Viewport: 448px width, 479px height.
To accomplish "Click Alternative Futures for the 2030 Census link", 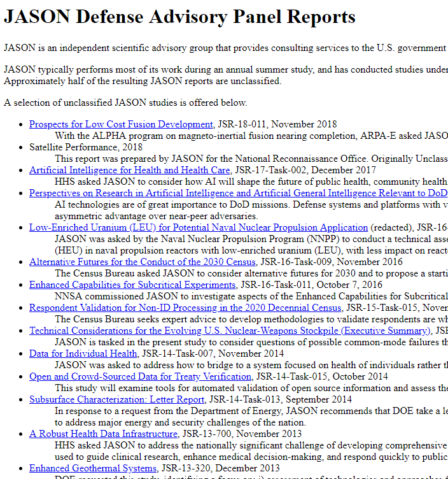I will 143,262.
